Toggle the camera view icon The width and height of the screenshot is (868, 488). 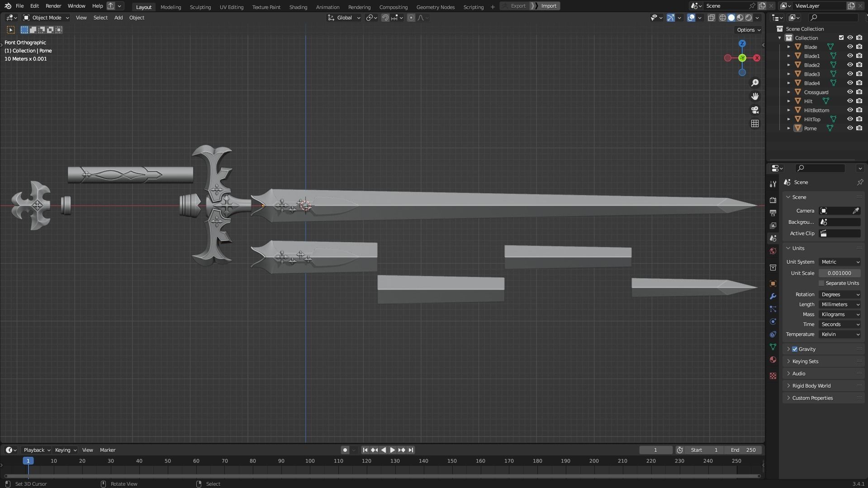(754, 110)
